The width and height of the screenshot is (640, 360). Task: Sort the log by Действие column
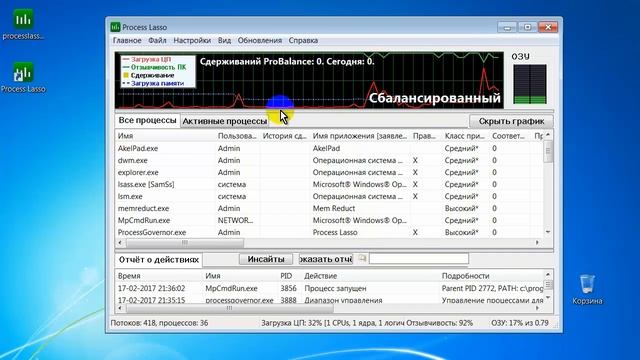pyautogui.click(x=370, y=276)
